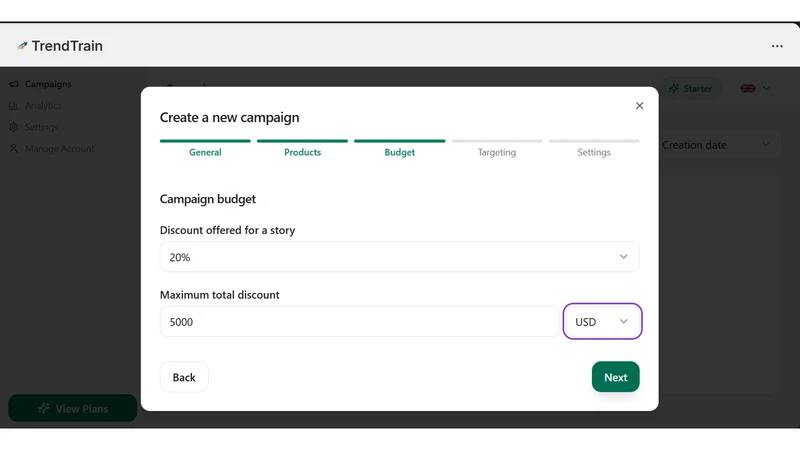Click the View Plans button
The image size is (800, 450).
click(72, 408)
